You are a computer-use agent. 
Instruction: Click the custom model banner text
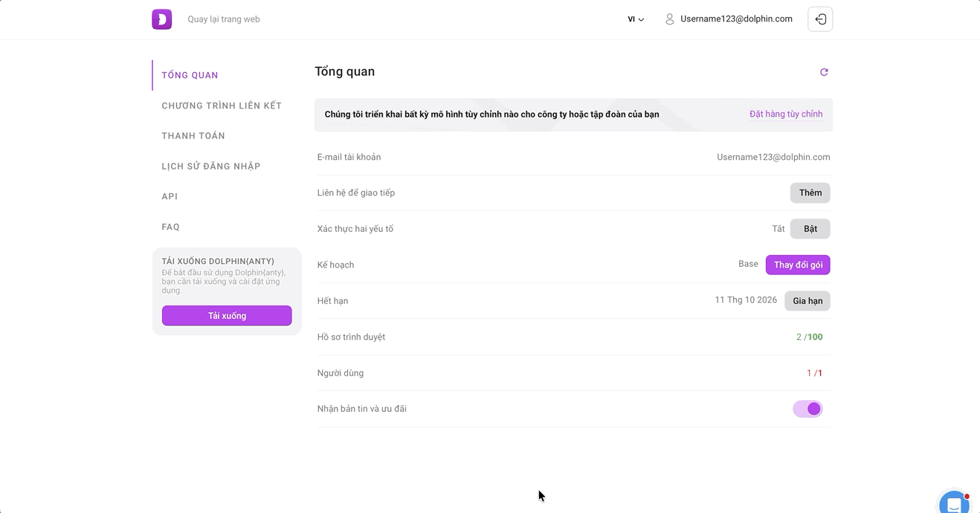tap(492, 114)
